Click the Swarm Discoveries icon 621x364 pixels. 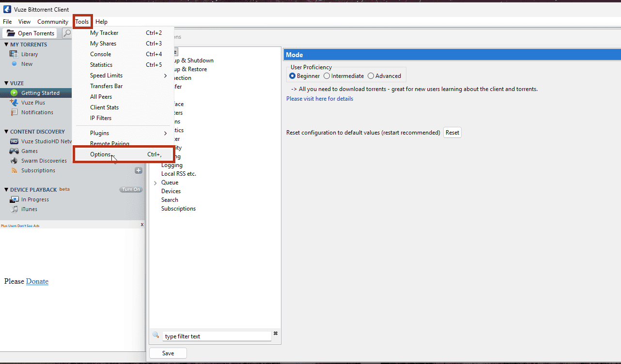point(14,161)
